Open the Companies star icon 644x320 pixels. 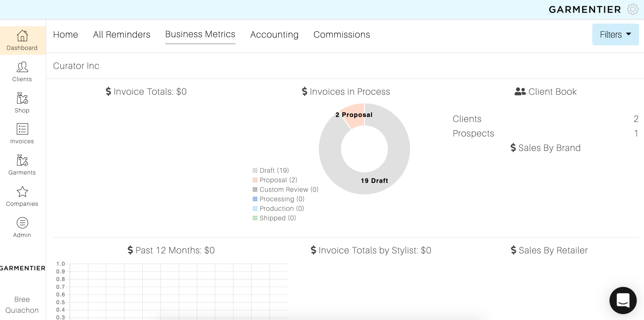(x=22, y=192)
